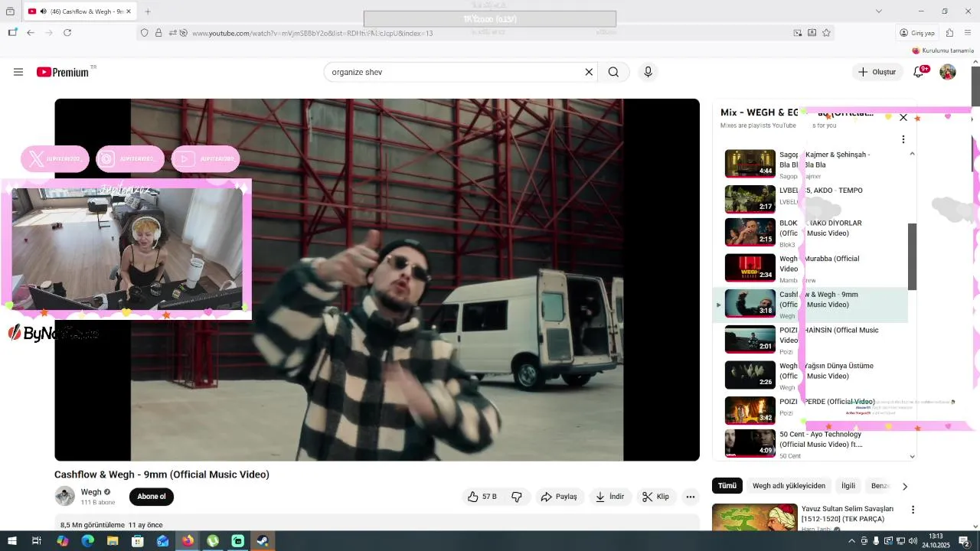Open the account avatar menu

coord(948,72)
